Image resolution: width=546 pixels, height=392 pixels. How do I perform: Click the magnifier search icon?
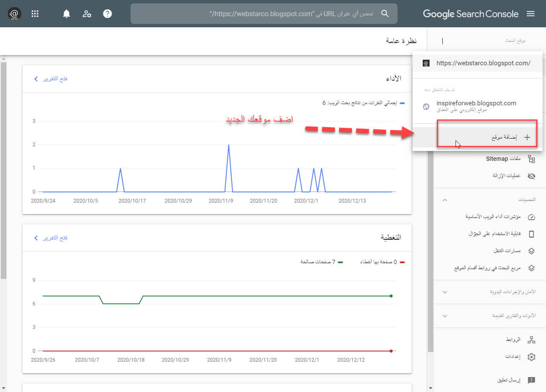pyautogui.click(x=385, y=14)
